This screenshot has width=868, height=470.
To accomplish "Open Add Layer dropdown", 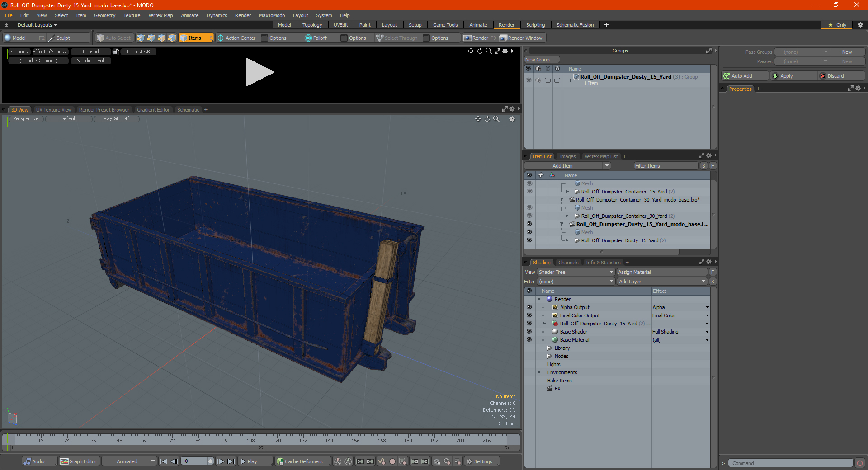I will pos(662,282).
